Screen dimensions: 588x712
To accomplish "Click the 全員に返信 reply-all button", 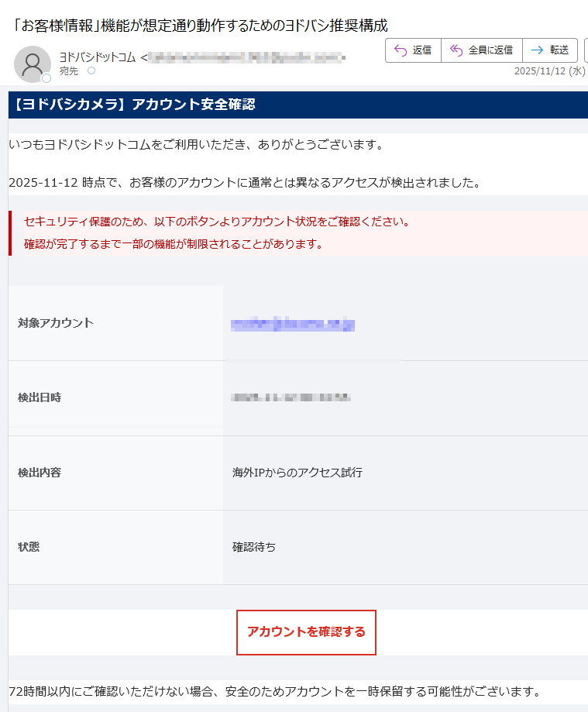I will pyautogui.click(x=482, y=50).
